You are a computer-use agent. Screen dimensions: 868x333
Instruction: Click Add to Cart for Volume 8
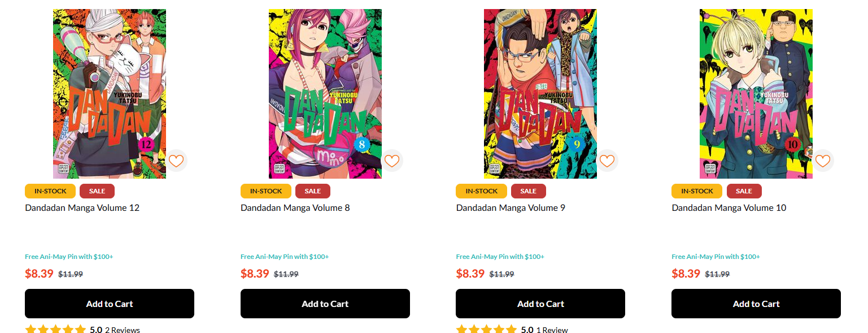click(x=325, y=304)
